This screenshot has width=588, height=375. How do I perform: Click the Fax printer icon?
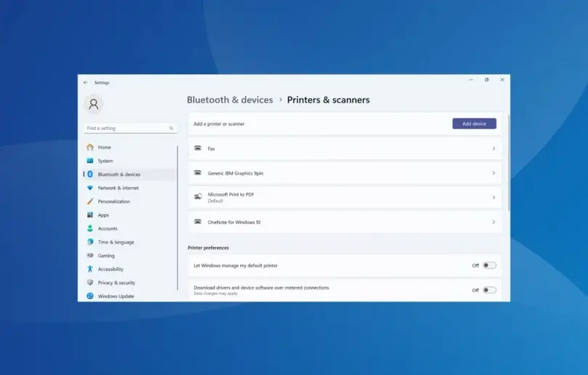(x=197, y=148)
